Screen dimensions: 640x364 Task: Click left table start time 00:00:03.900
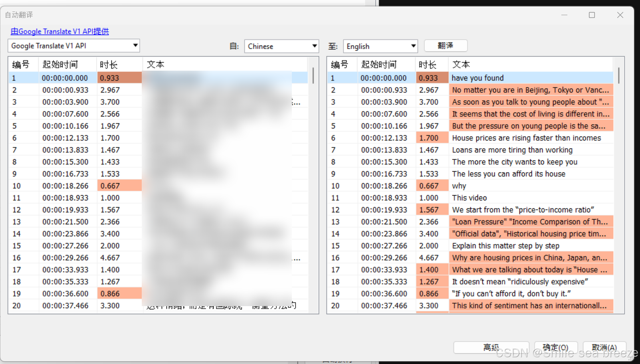(65, 102)
